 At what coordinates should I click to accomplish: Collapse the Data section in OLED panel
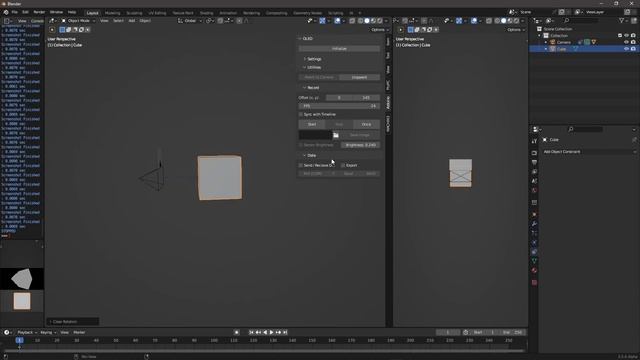click(310, 156)
